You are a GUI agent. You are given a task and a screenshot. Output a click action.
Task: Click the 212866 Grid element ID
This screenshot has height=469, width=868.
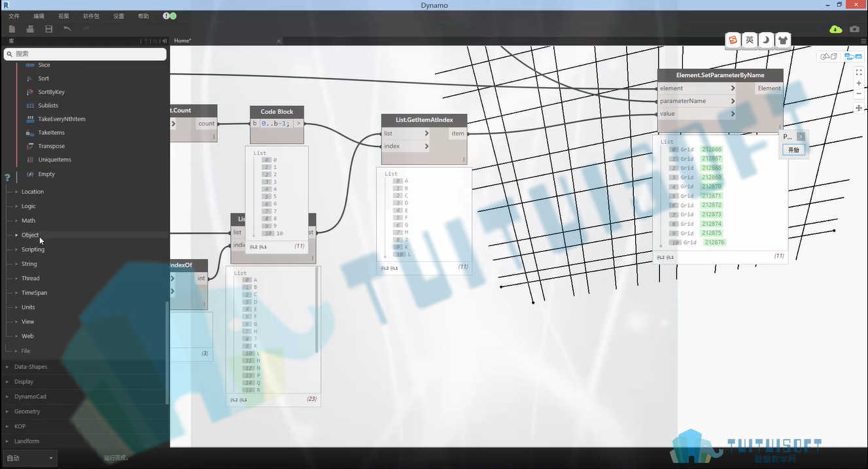[x=712, y=150]
